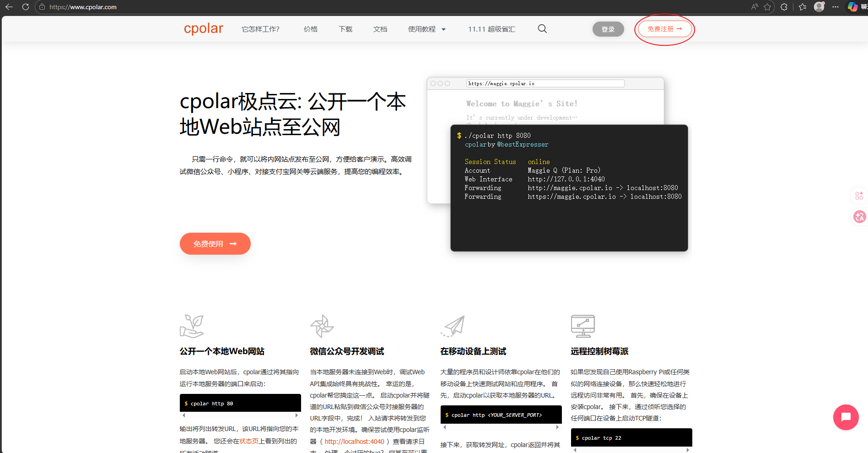This screenshot has width=868, height=453.
Task: Open the 11.11 超级省汇 promotion link
Action: [491, 29]
